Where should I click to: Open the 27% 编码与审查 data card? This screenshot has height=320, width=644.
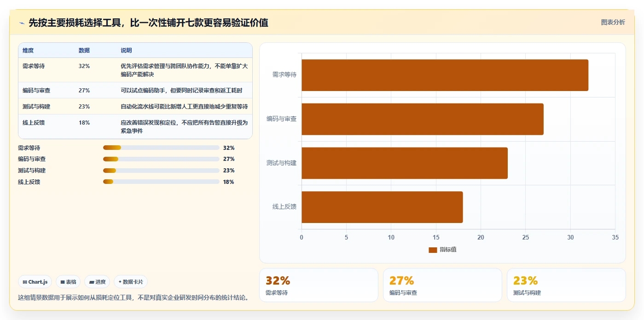(442, 285)
